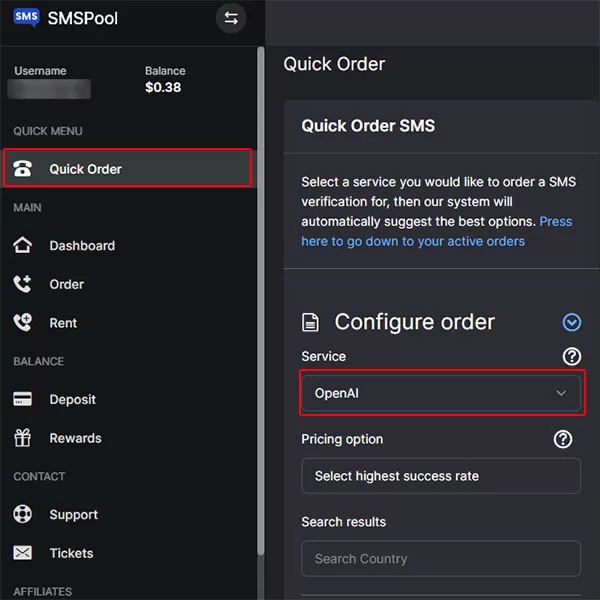This screenshot has height=600, width=600.
Task: Click the $0.38 balance value
Action: coord(163,87)
